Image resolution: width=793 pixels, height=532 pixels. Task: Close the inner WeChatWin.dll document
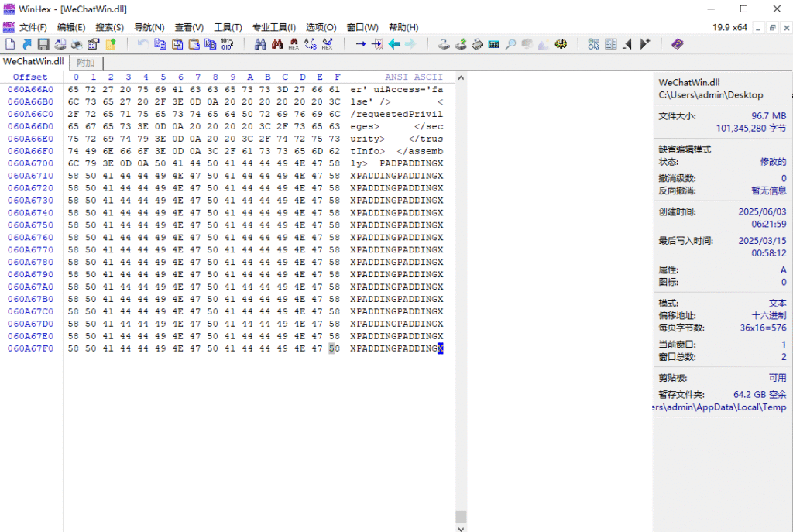[x=787, y=29]
